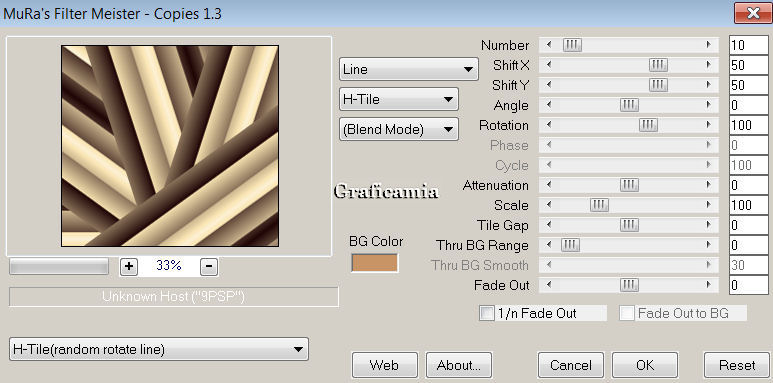Enable the 1/n Fade Out checkbox
Viewport: 773px width, 383px height.
pos(487,313)
